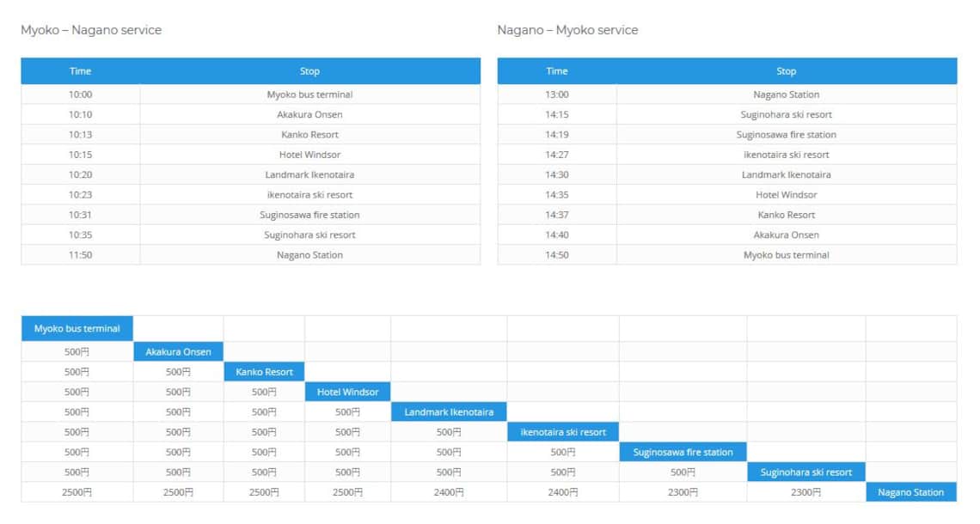Click 'Nagano Station' stop beside 13:00
This screenshot has height=524, width=980.
point(787,94)
